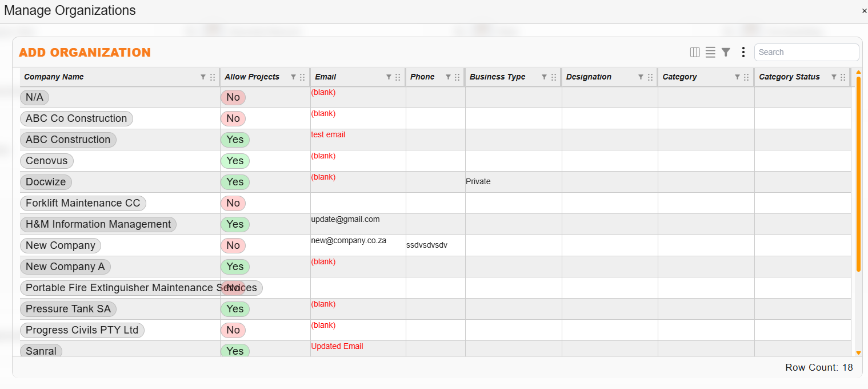
Task: Toggle the No pill for Forklift Maintenance CC
Action: click(233, 203)
